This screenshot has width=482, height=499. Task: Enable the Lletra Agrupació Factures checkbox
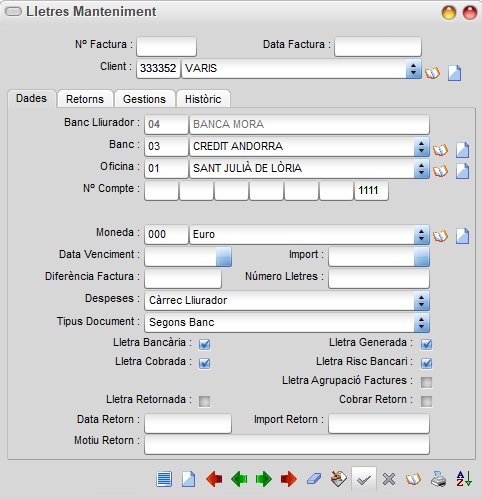pyautogui.click(x=426, y=382)
